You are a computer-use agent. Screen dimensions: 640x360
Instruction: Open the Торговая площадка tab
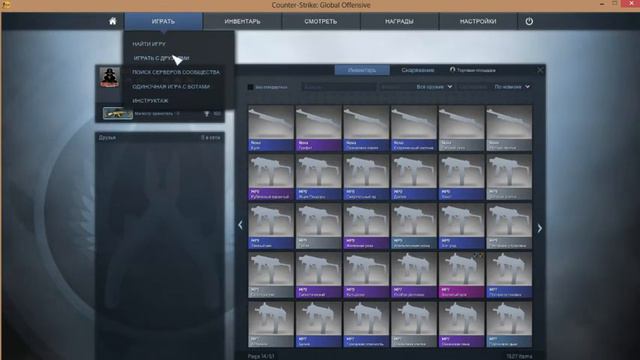coord(473,70)
